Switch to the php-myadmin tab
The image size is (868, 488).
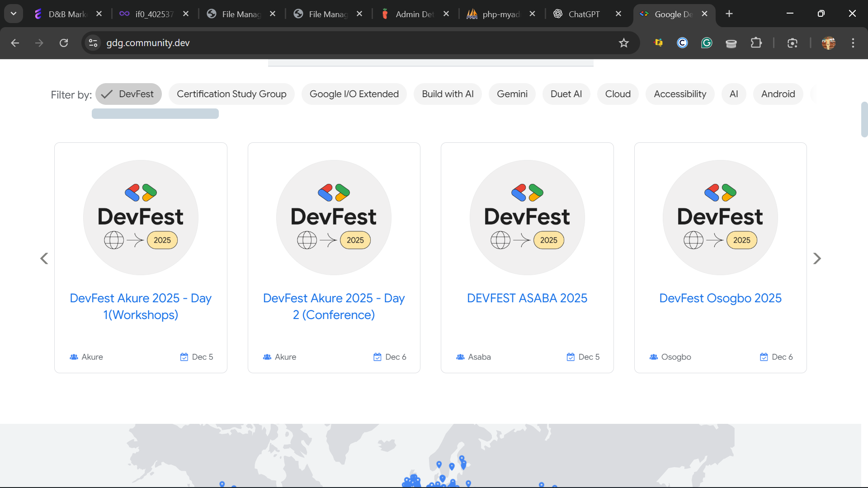[x=500, y=14]
